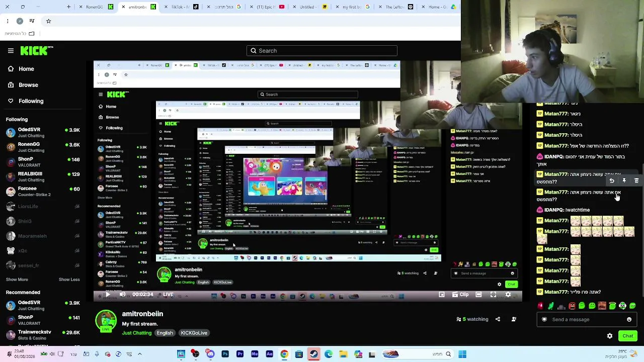Screen dimensions: 644x362
Task: Reply to the hovered chat message
Action: tap(612, 180)
